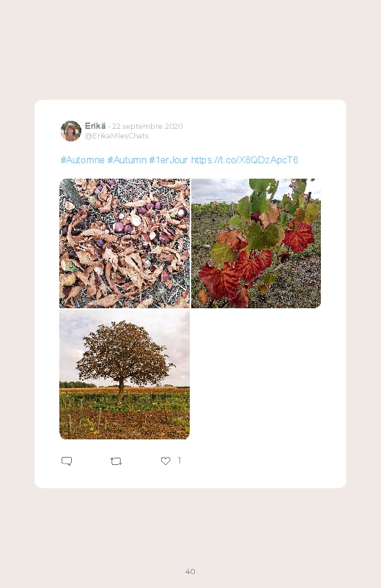381x588 pixels.
Task: Click the reply speech bubble icon
Action: [67, 461]
